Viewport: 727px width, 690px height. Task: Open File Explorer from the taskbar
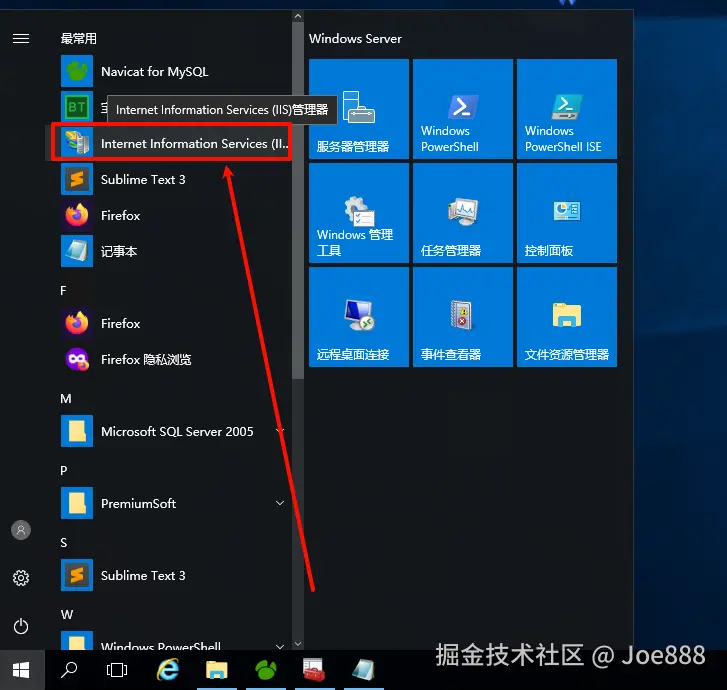click(217, 670)
